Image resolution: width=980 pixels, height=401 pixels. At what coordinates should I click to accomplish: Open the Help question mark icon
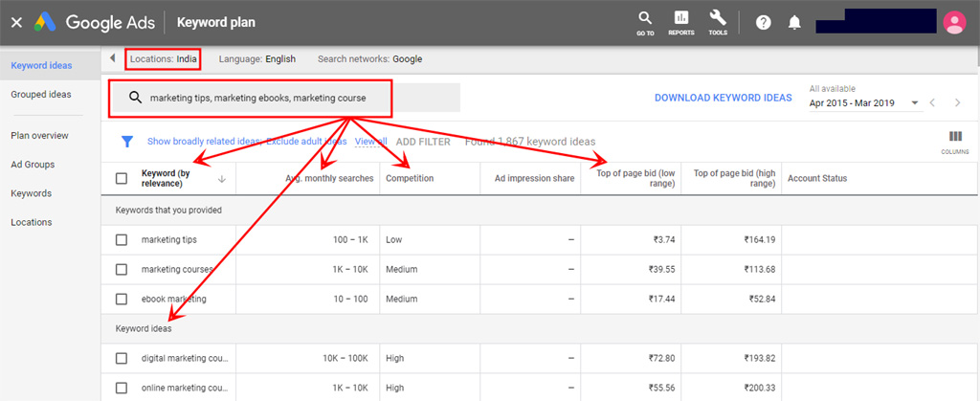coord(763,23)
